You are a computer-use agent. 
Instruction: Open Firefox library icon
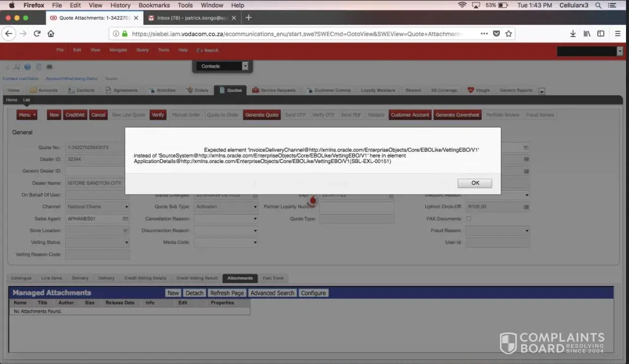tap(587, 34)
